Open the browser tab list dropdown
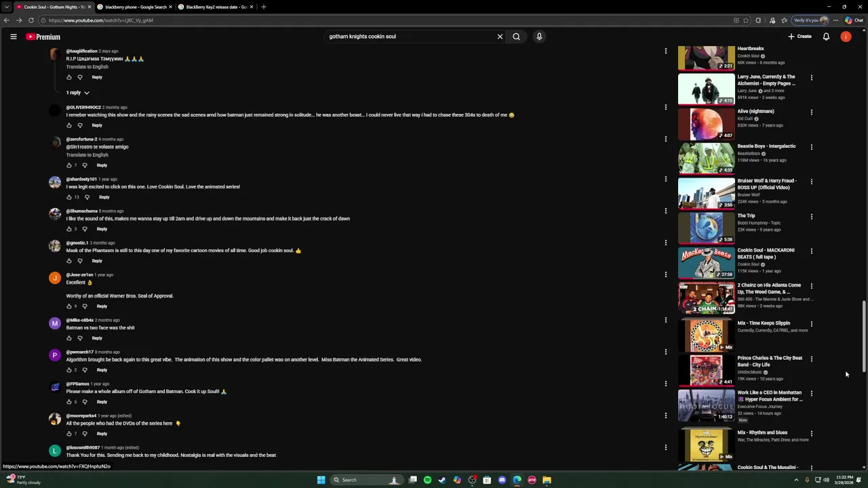The height and width of the screenshot is (488, 868). (x=6, y=7)
